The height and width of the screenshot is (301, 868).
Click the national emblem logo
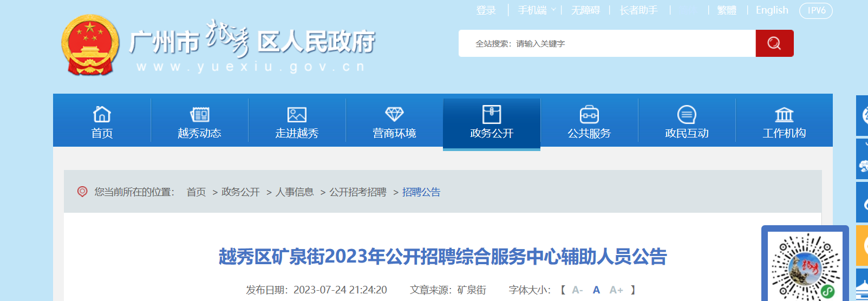pos(90,45)
